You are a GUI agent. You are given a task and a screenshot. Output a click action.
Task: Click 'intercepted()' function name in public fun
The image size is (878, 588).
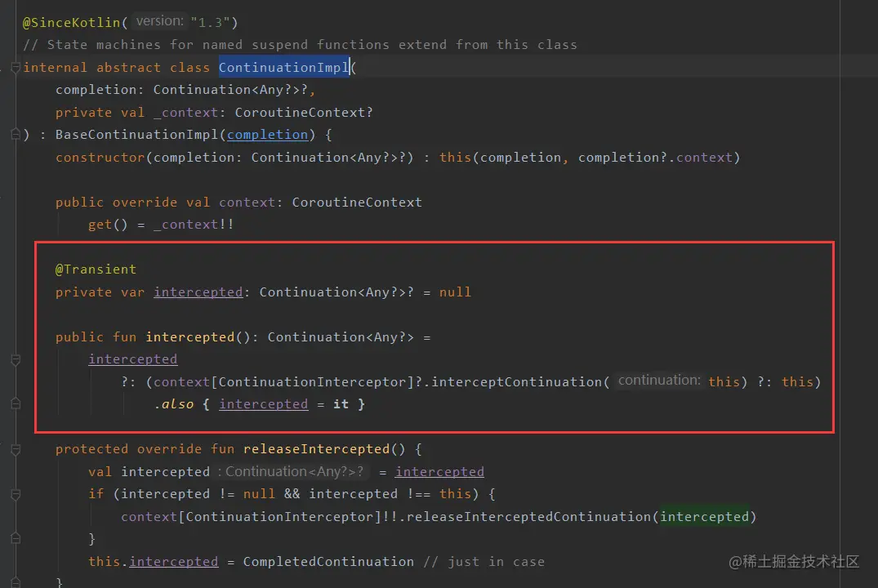click(x=198, y=337)
